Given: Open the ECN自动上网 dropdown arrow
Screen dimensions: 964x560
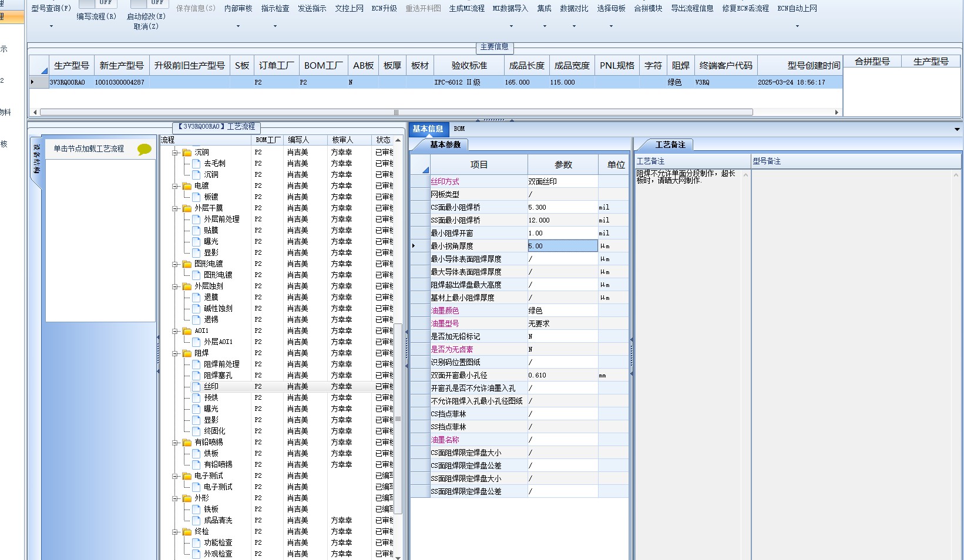Looking at the screenshot, I should pos(797,26).
